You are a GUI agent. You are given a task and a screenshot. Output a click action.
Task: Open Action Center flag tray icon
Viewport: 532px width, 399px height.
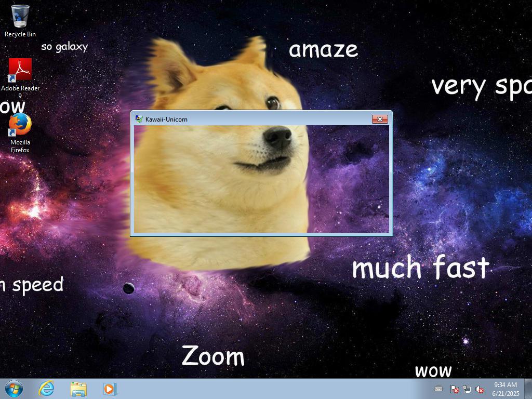coord(454,389)
